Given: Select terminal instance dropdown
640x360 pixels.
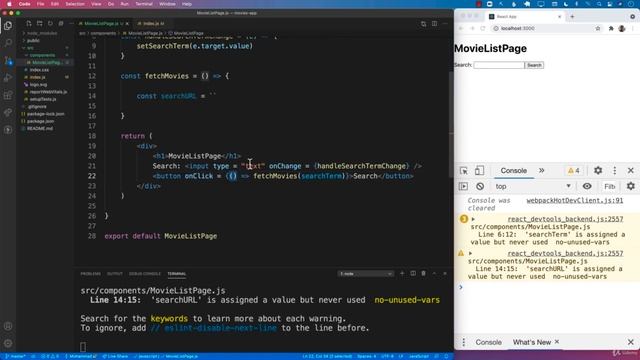Looking at the screenshot, I should pyautogui.click(x=366, y=273).
